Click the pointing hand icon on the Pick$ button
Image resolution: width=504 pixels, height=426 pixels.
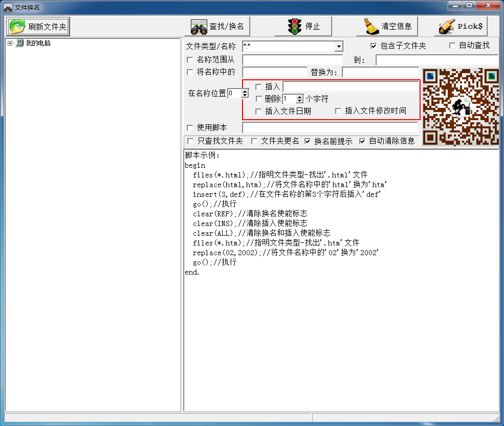(446, 26)
